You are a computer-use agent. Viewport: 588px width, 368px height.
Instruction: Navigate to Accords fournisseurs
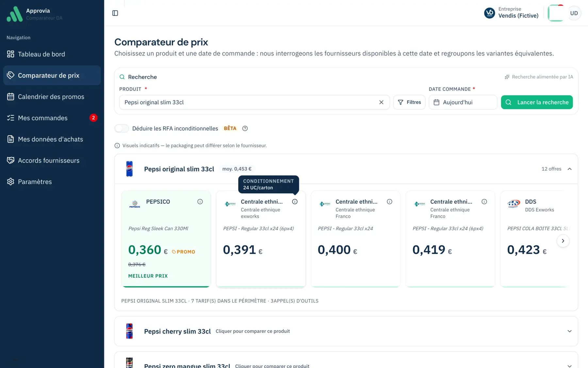52,160
